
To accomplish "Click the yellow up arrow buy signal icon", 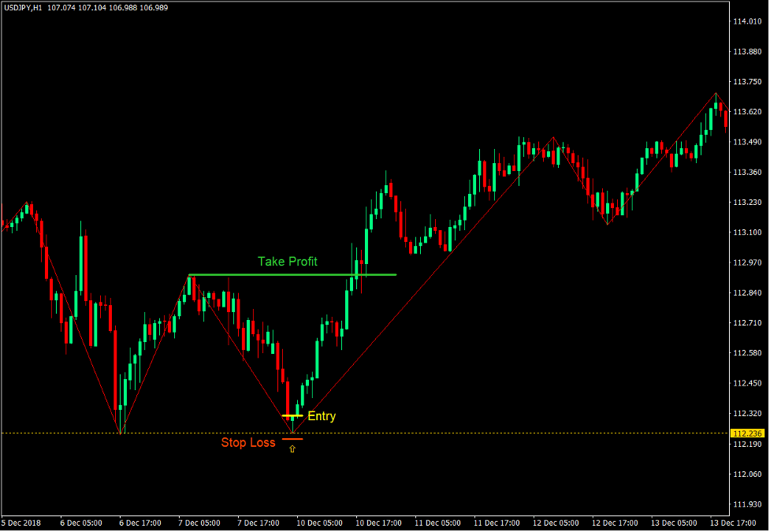I will tap(292, 448).
